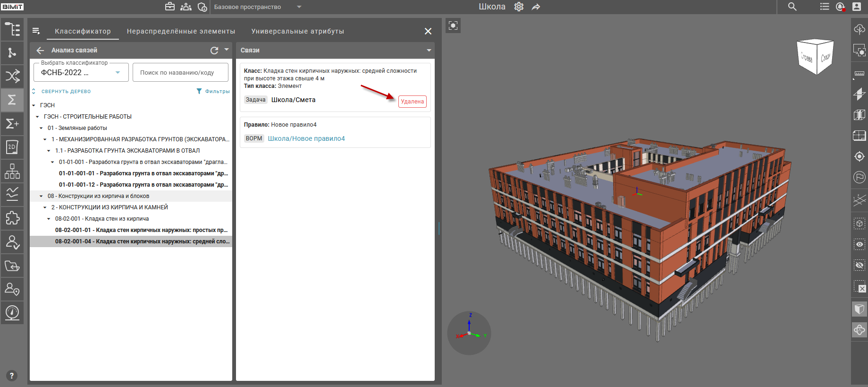Toggle the crossed-out eye hide icon
Image resolution: width=868 pixels, height=387 pixels.
pos(860,265)
